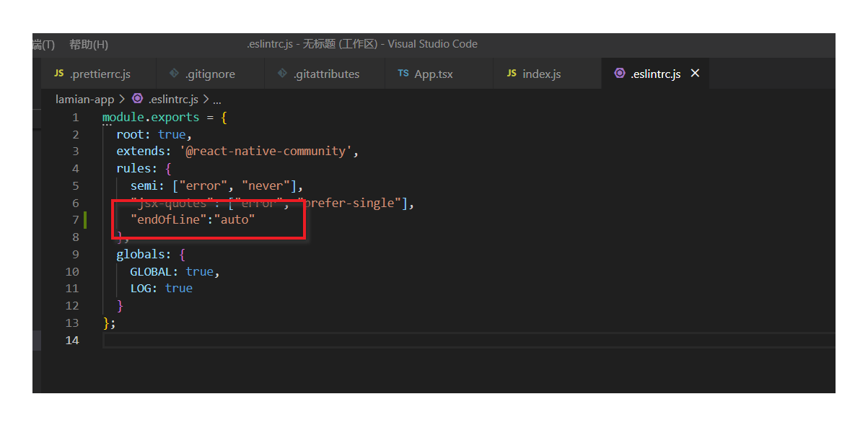Screen dimensions: 868x425
Task: Click the "never" string on line 5
Action: tap(266, 185)
